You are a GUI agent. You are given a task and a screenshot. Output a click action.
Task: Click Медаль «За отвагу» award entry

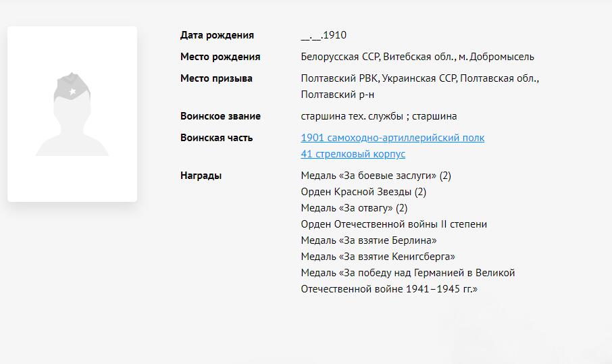[x=354, y=208]
